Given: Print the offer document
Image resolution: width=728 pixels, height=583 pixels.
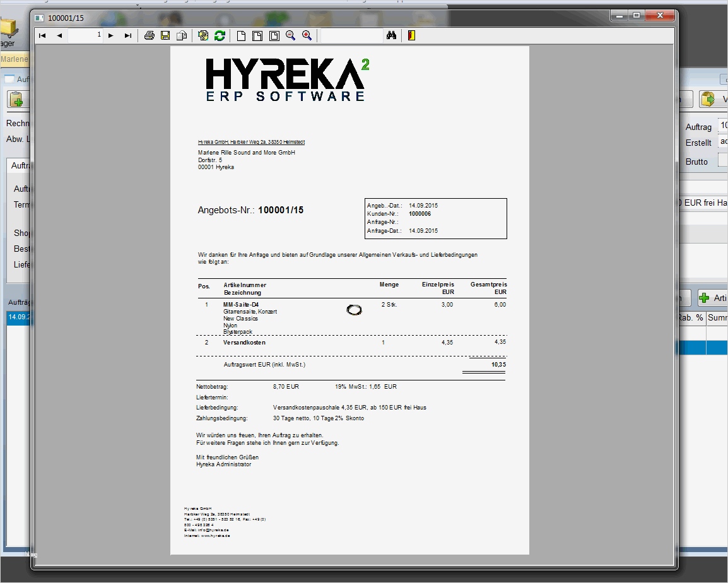Looking at the screenshot, I should point(149,36).
